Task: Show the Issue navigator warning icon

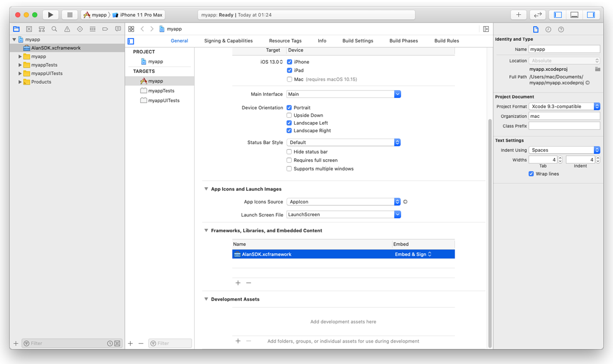Action: pyautogui.click(x=67, y=29)
